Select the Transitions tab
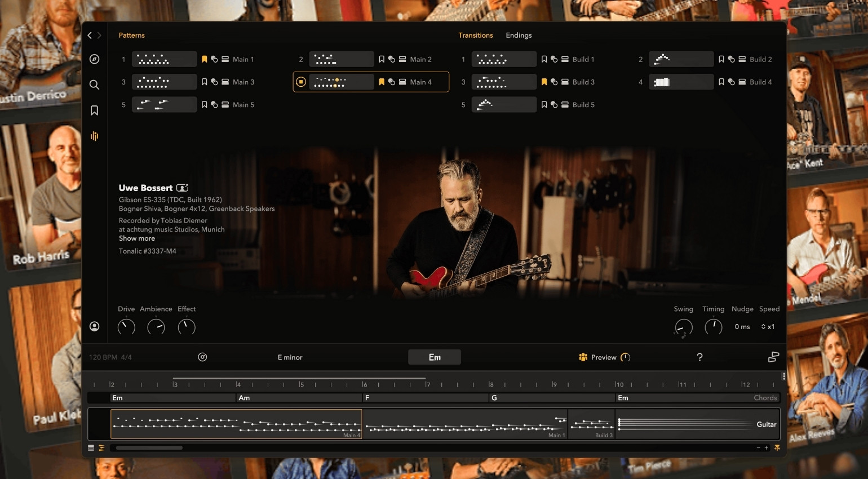868x479 pixels. pos(475,36)
